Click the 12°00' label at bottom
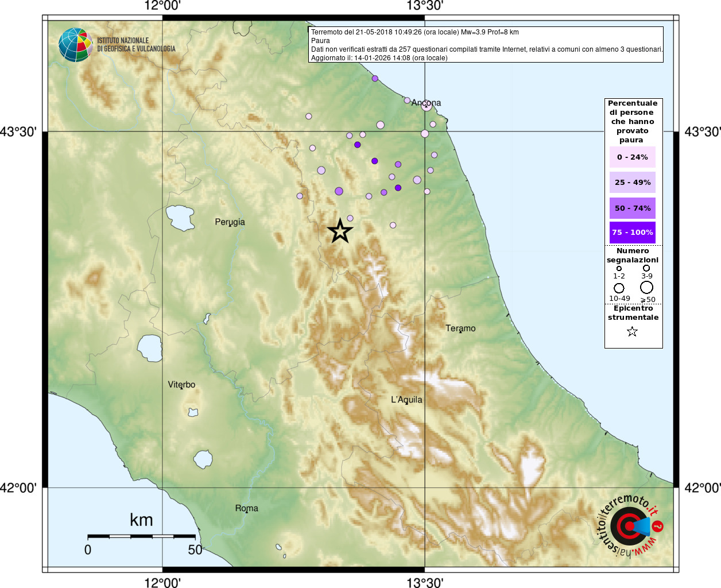 (162, 582)
